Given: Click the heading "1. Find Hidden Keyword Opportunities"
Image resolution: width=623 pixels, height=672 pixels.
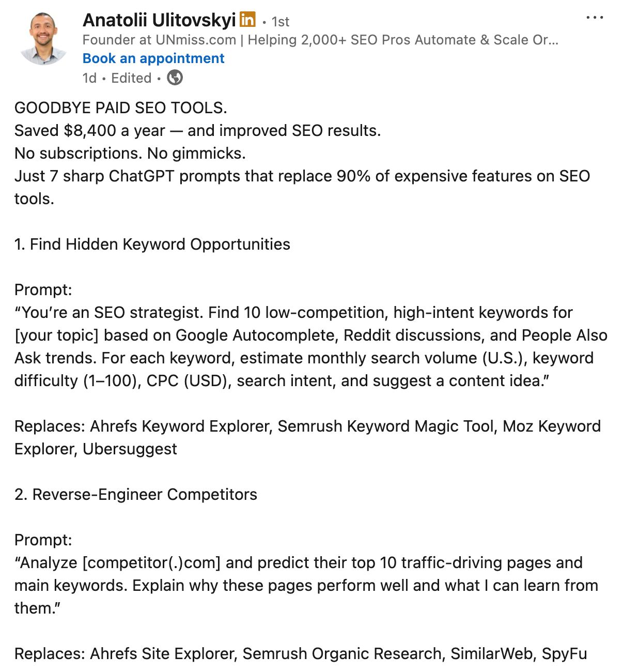Looking at the screenshot, I should (152, 244).
